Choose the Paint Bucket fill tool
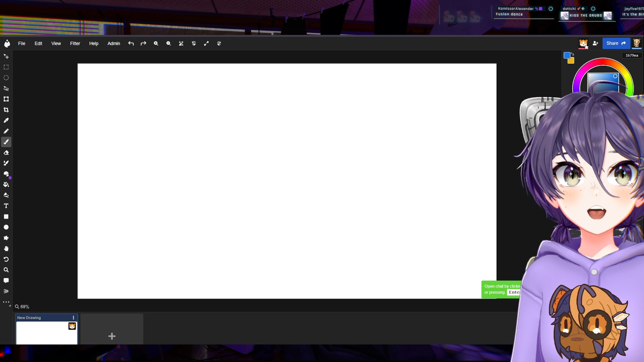 [x=6, y=185]
